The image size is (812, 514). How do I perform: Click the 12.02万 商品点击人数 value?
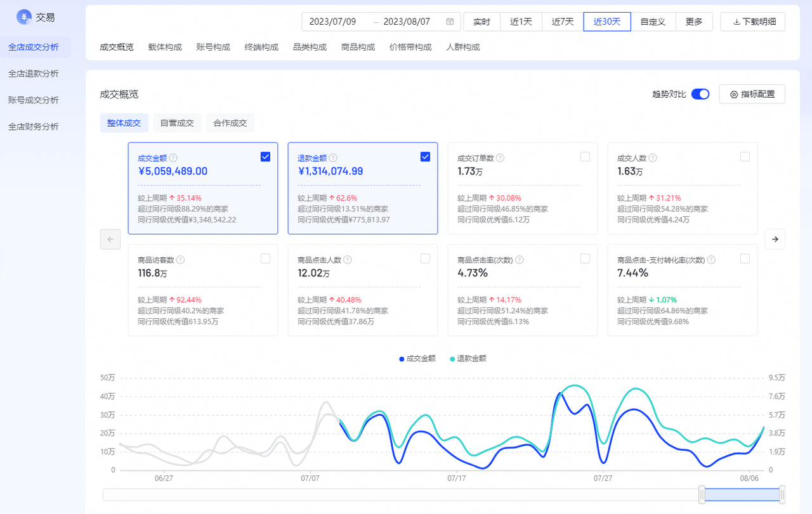pyautogui.click(x=313, y=273)
